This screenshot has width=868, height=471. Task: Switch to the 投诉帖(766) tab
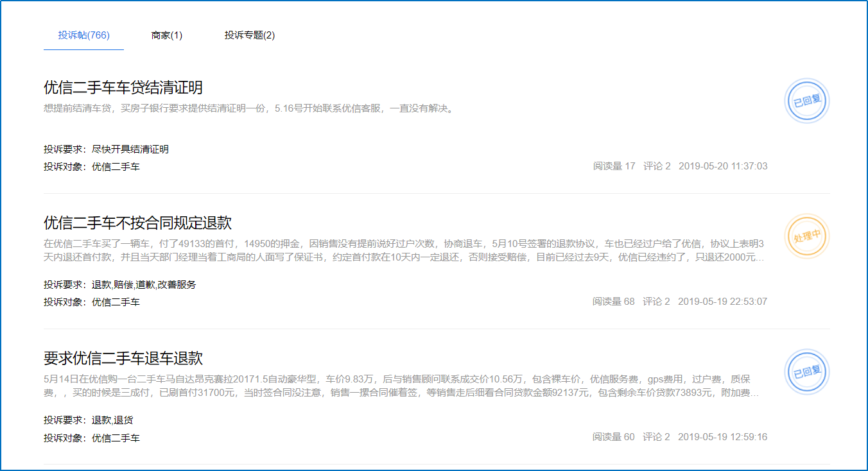pyautogui.click(x=83, y=35)
